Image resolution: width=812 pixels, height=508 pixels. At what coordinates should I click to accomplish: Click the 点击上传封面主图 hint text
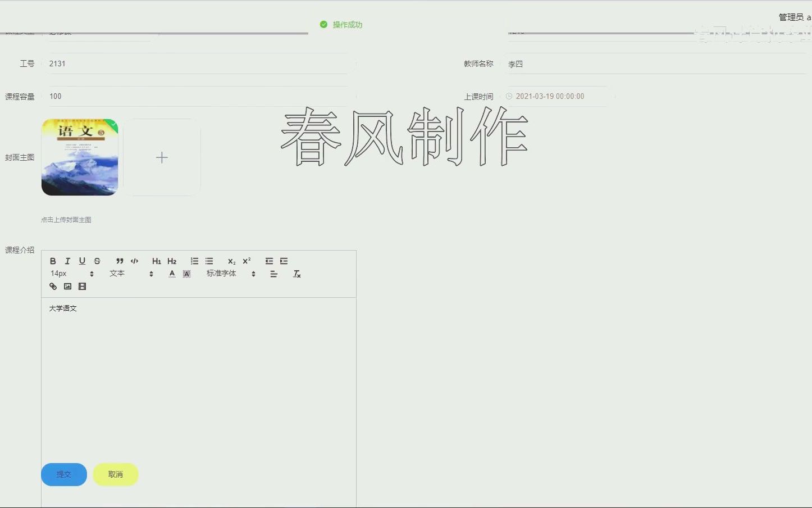point(66,220)
